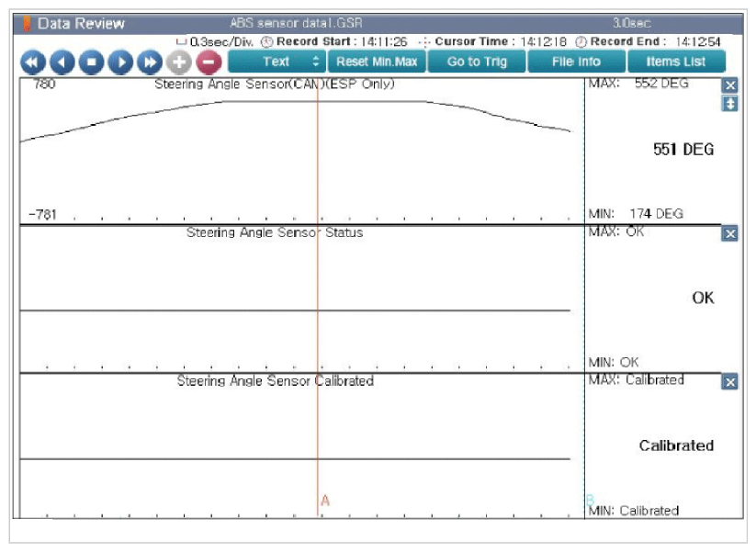Start playback with the forward play button
Image resolution: width=756 pixels, height=552 pixels.
click(x=120, y=62)
